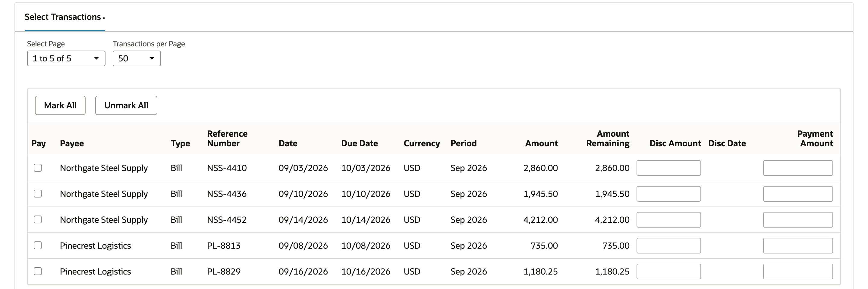Click Northgate Steel Supply in NSS-4452 row
Screen dimensions: 868x289
104,220
